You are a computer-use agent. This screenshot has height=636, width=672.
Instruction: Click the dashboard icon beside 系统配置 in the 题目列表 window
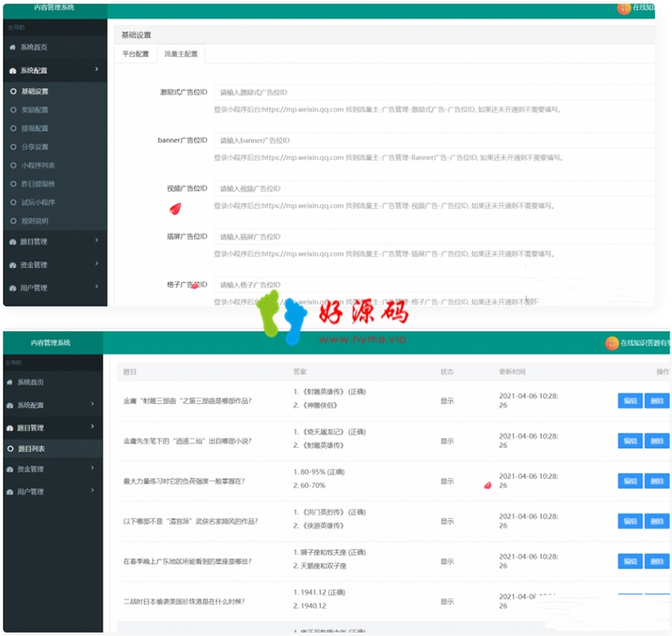coord(10,406)
